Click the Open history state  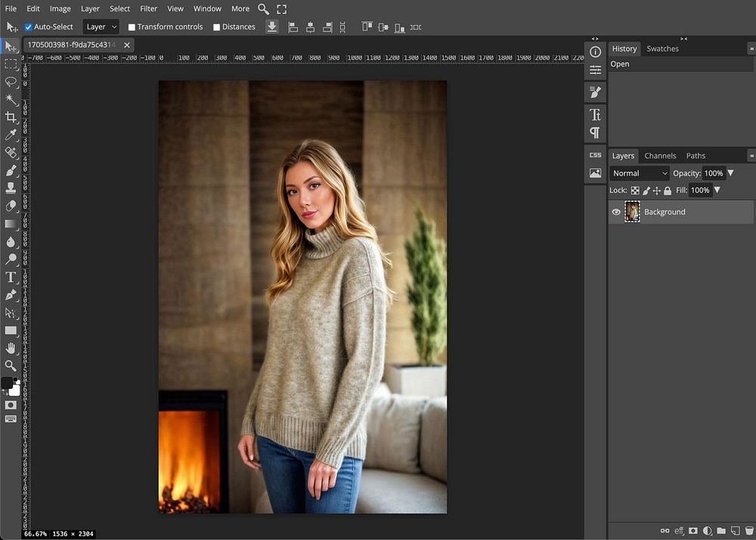coord(620,64)
